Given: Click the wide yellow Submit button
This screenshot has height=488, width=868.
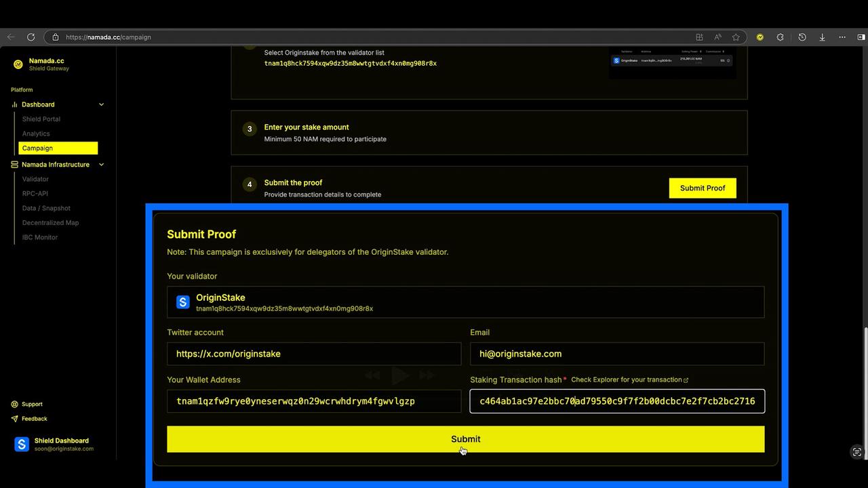Looking at the screenshot, I should (466, 439).
